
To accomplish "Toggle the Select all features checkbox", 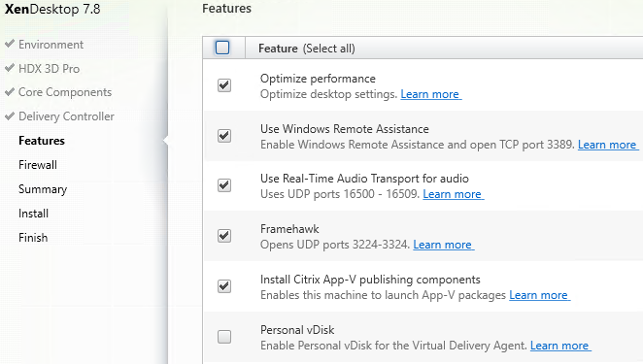I will (x=222, y=48).
